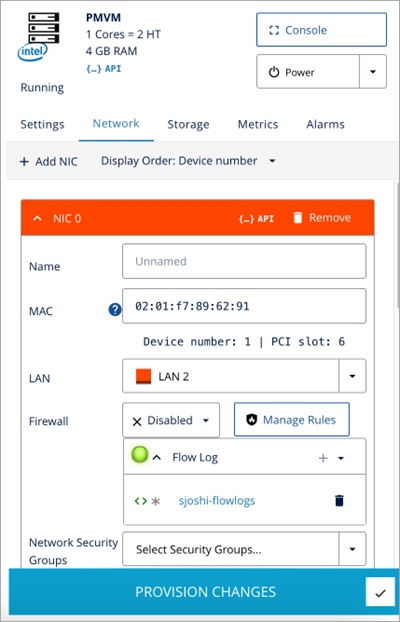This screenshot has height=622, width=400.
Task: Click Device number and PCI slot text
Action: (244, 342)
